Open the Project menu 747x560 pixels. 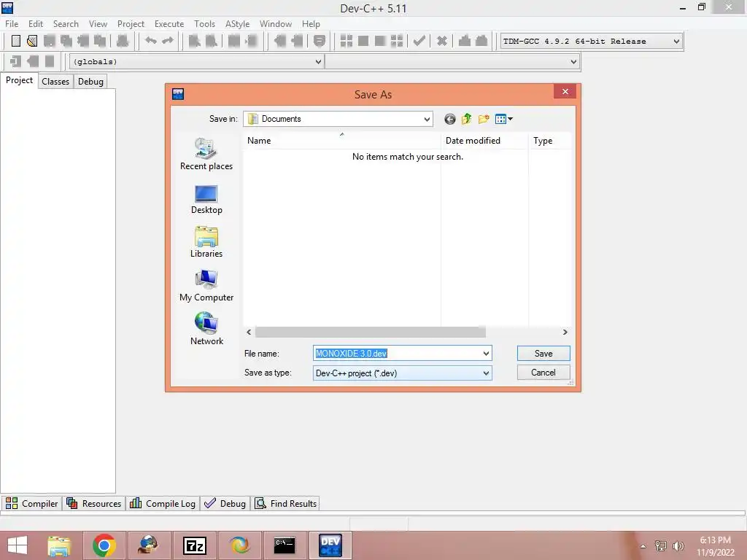pyautogui.click(x=131, y=24)
